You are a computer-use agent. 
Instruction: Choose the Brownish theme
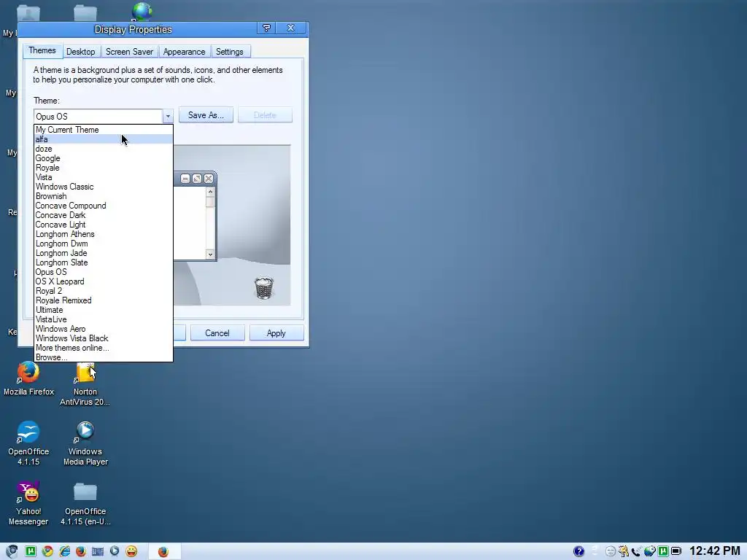pos(104,196)
